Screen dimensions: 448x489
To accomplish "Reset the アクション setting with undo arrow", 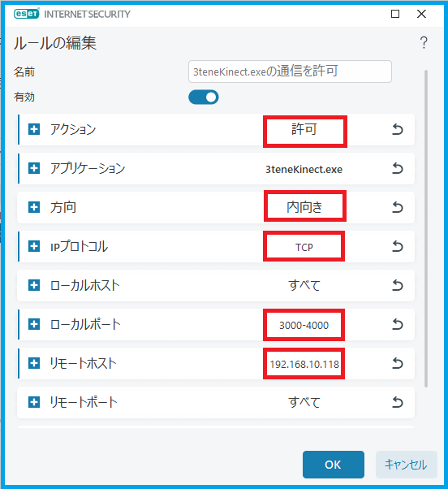I will pyautogui.click(x=398, y=129).
